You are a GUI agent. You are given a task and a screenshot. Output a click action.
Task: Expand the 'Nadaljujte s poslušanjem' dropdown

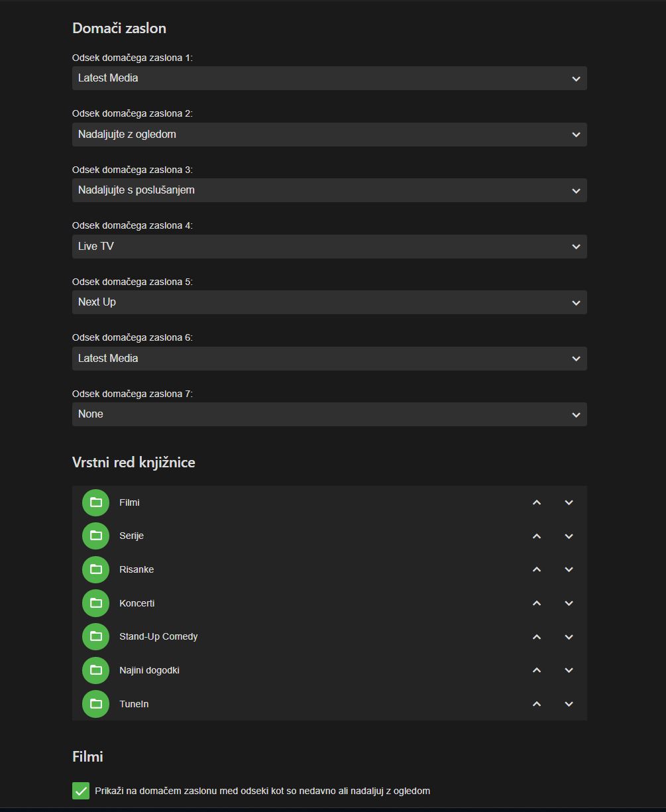[329, 190]
